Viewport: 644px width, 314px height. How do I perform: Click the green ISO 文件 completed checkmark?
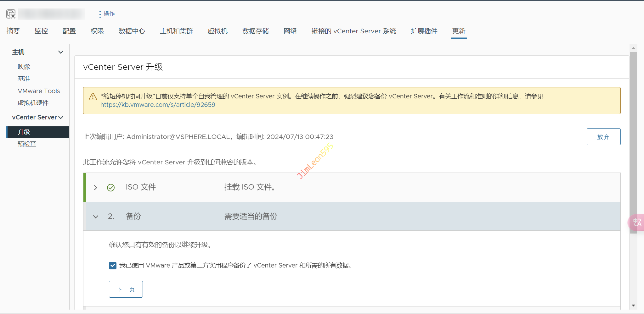(111, 188)
